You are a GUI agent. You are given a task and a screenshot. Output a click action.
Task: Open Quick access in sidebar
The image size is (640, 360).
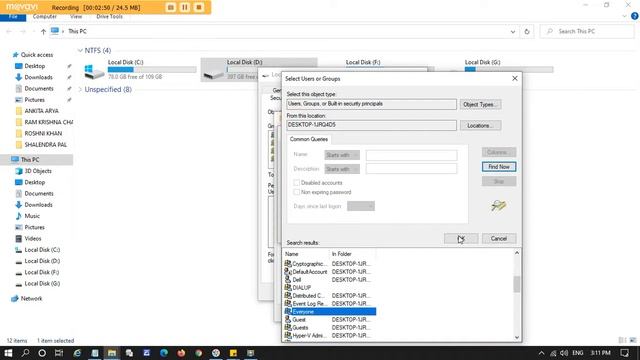click(x=37, y=55)
